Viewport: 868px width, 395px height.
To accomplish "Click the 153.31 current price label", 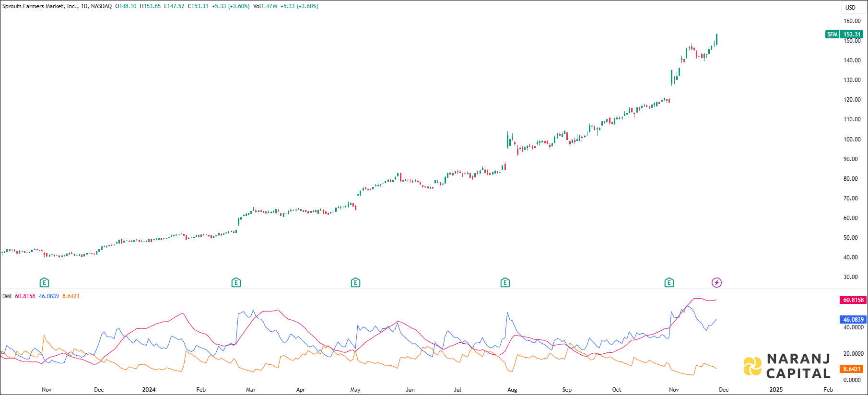I will point(852,35).
